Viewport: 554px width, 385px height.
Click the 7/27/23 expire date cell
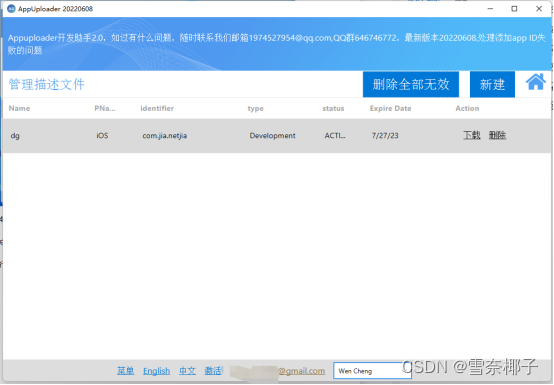385,136
